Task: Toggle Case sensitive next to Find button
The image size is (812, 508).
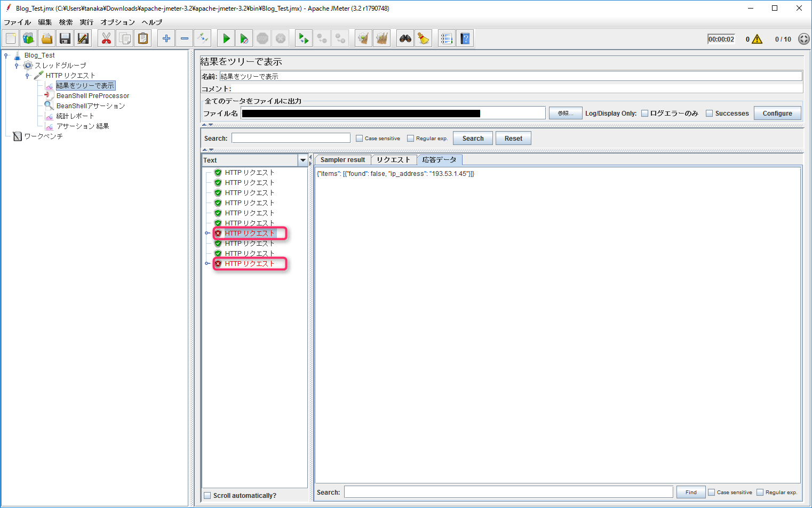Action: coord(711,492)
